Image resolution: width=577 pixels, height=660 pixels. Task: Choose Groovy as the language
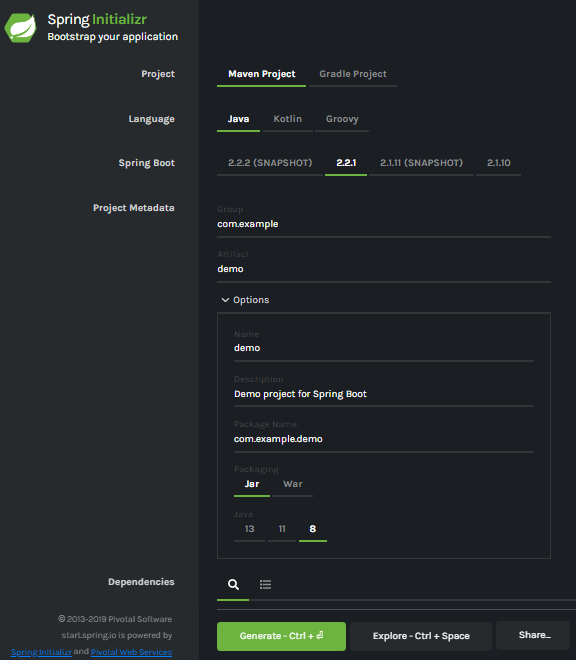[342, 119]
